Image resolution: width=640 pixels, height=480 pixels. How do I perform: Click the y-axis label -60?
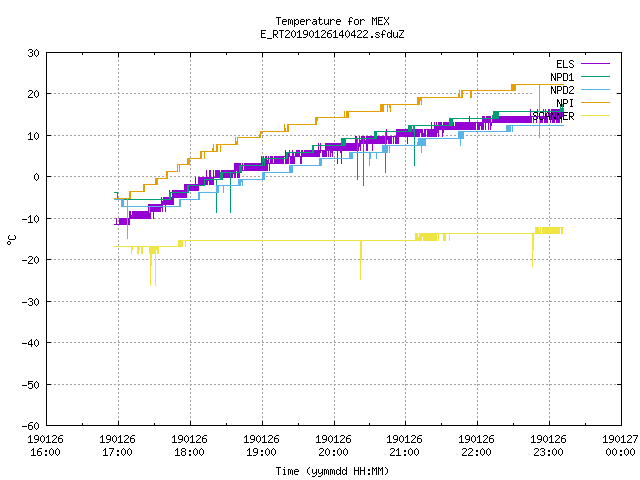tap(31, 426)
